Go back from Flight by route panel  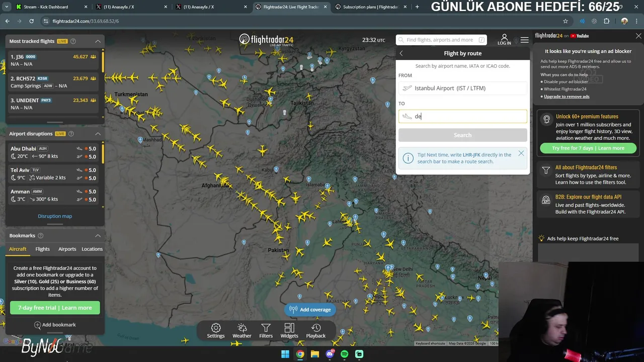(x=401, y=53)
